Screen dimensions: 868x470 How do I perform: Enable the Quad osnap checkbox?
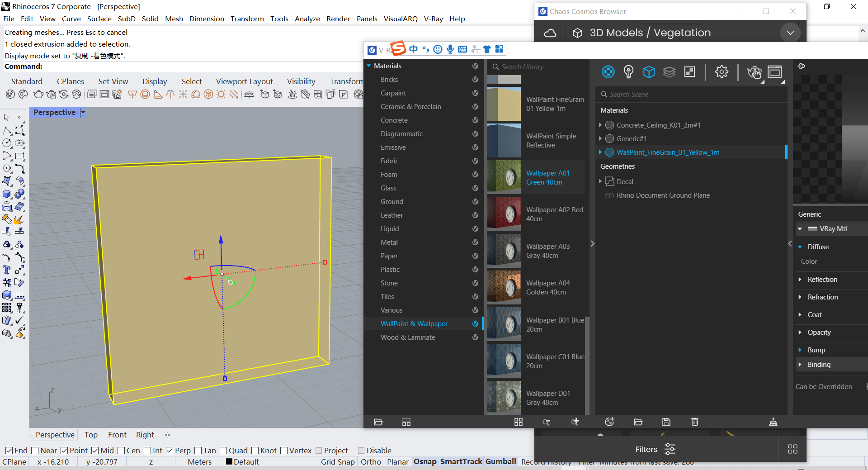(223, 451)
